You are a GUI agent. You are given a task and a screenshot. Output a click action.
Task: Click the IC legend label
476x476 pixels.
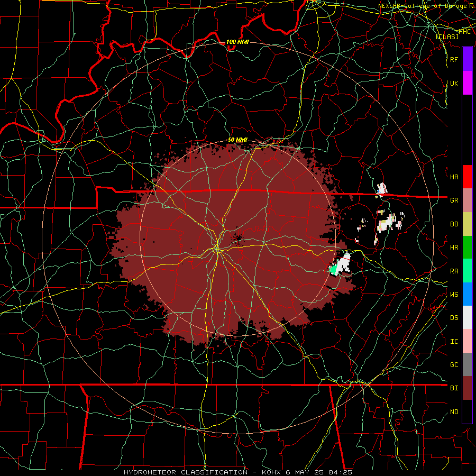coord(454,342)
